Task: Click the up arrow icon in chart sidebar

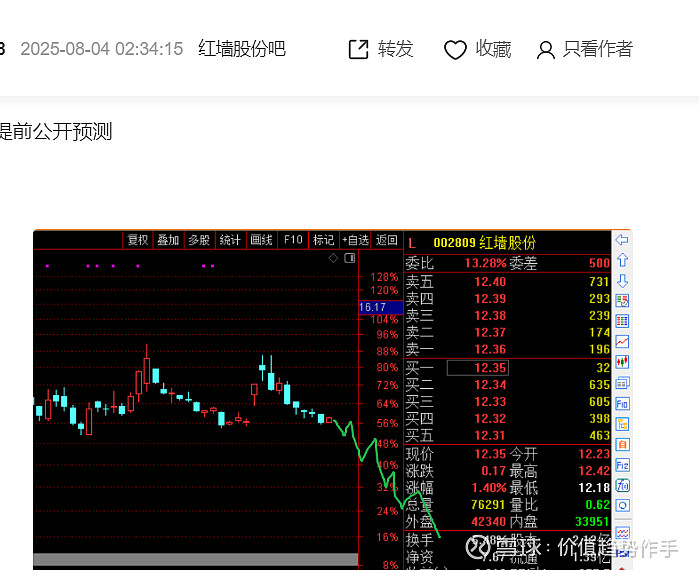Action: tap(622, 260)
